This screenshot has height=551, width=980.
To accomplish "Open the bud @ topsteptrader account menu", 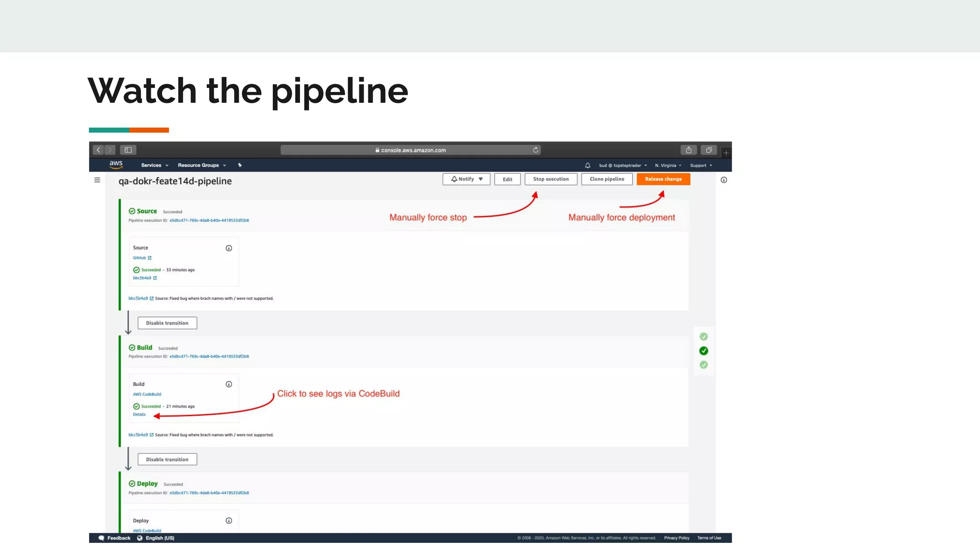I will coord(623,165).
